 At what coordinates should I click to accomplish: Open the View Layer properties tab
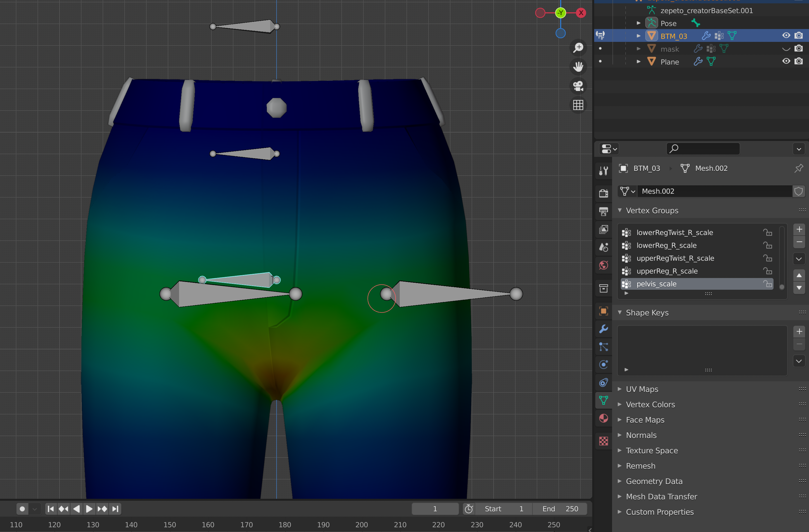tap(604, 229)
